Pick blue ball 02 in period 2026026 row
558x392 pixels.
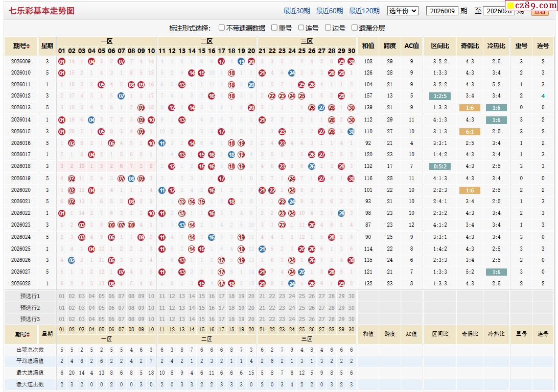point(72,260)
